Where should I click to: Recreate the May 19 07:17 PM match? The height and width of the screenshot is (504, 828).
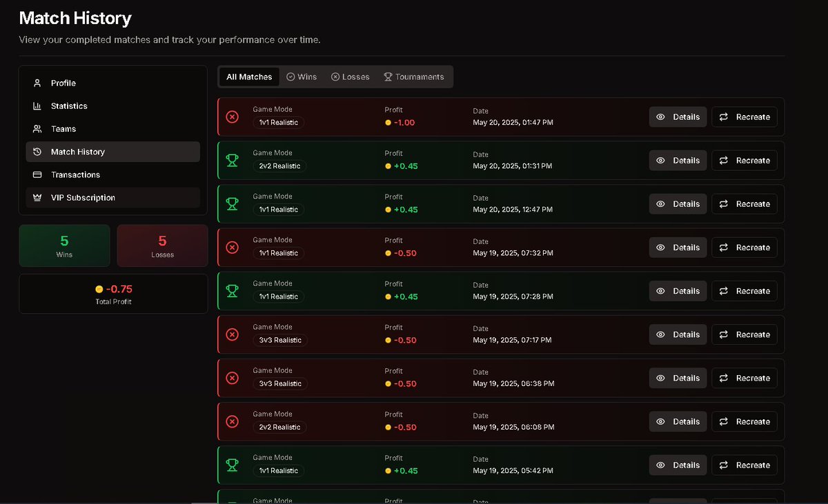tap(745, 334)
